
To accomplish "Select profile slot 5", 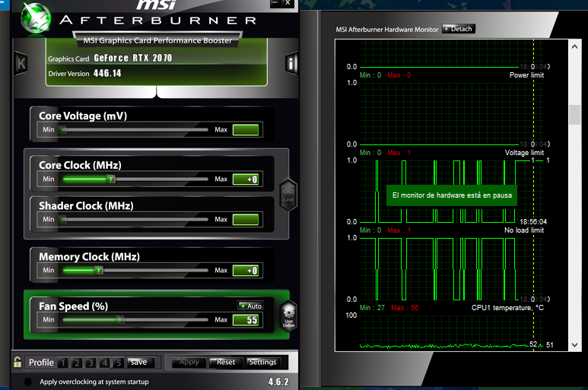I will 119,363.
